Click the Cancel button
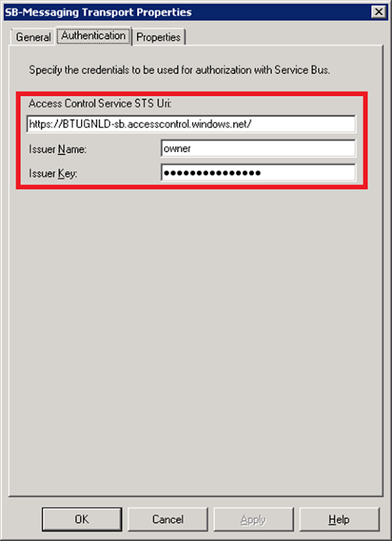Viewport: 392px width, 541px height. (168, 519)
